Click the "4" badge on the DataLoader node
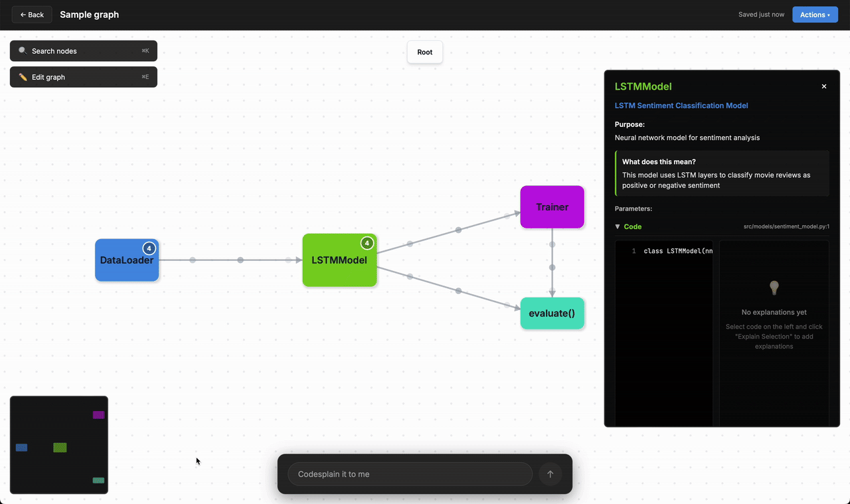 point(149,248)
